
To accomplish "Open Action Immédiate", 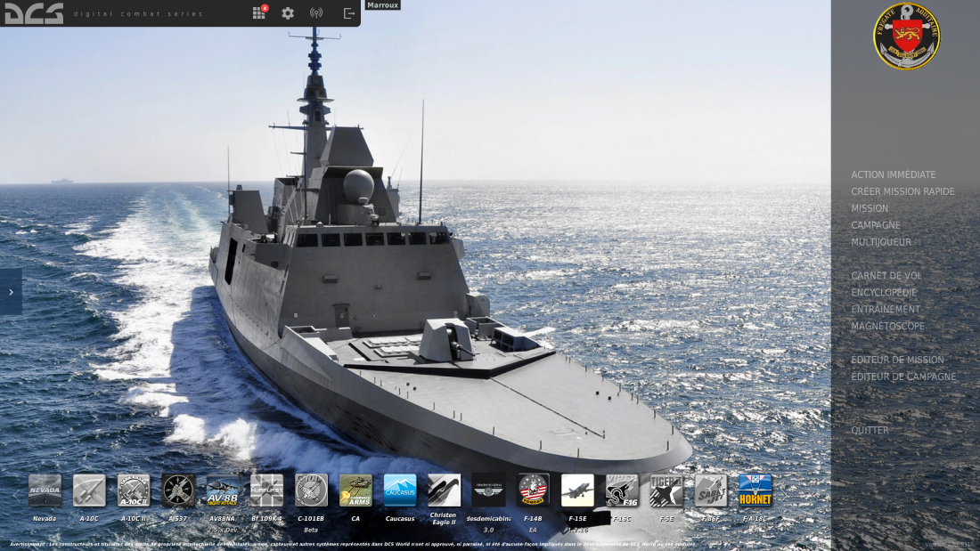I will (893, 175).
